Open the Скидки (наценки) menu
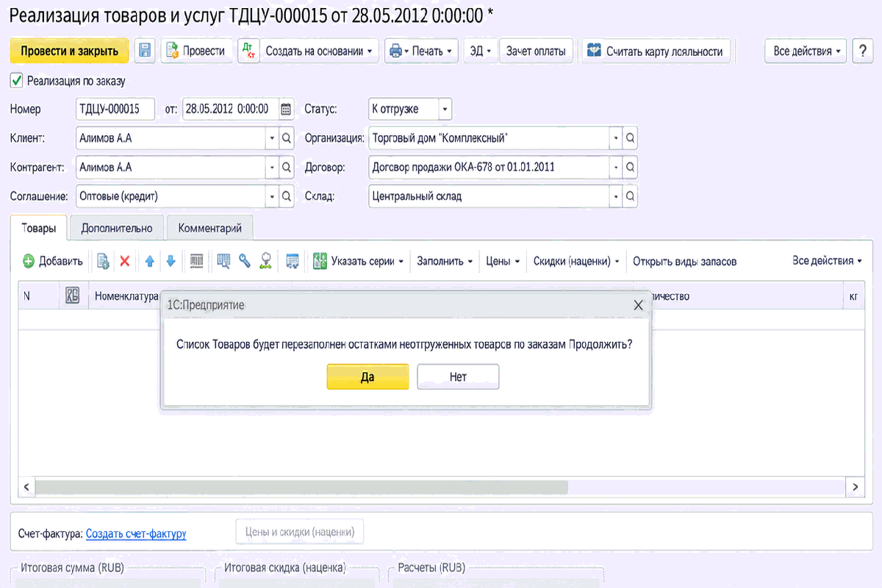This screenshot has width=882, height=588. [576, 261]
